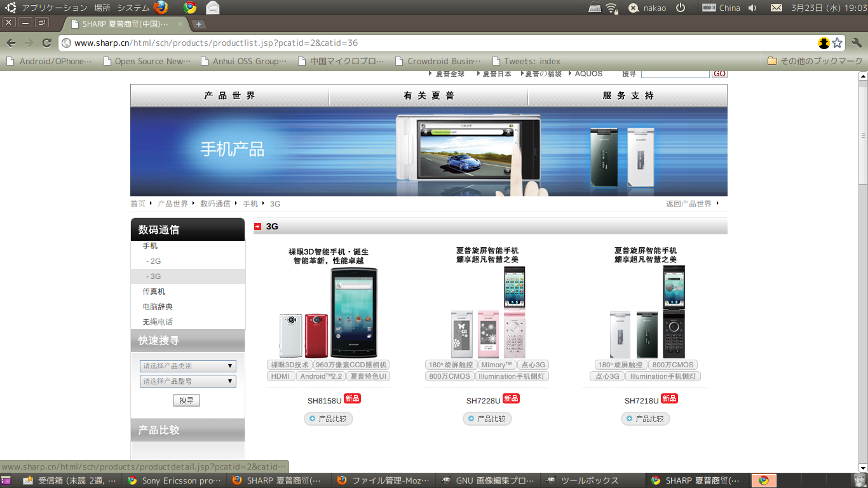Click the page search input field

675,74
